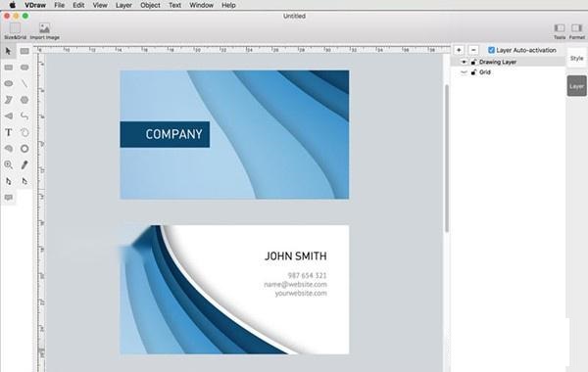Select the S-curve tool
This screenshot has height=372, width=588.
click(x=24, y=116)
